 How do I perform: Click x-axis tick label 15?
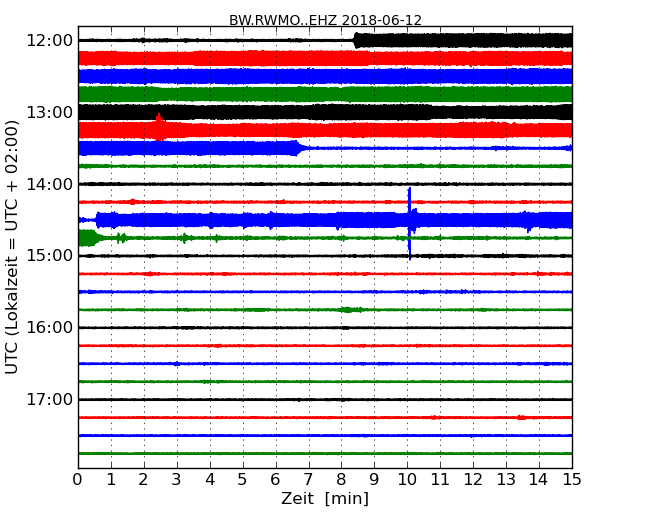click(x=572, y=480)
